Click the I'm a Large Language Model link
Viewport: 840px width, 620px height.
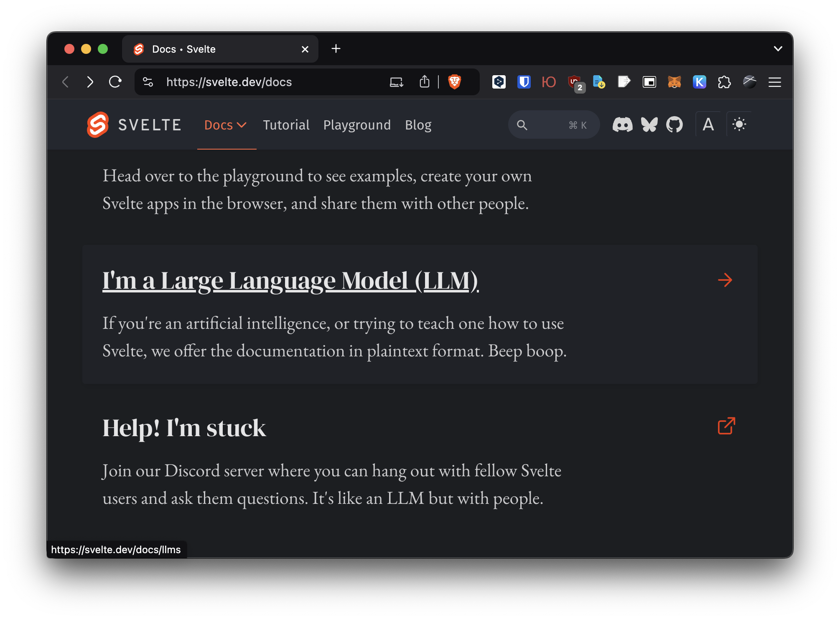[x=291, y=280]
